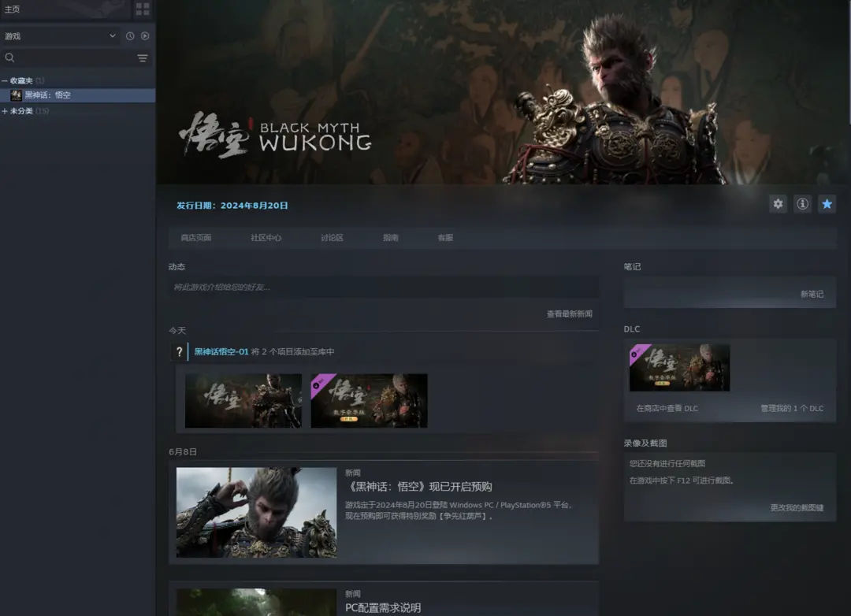
Task: Click 在商店中查看 DLC link
Action: click(667, 408)
